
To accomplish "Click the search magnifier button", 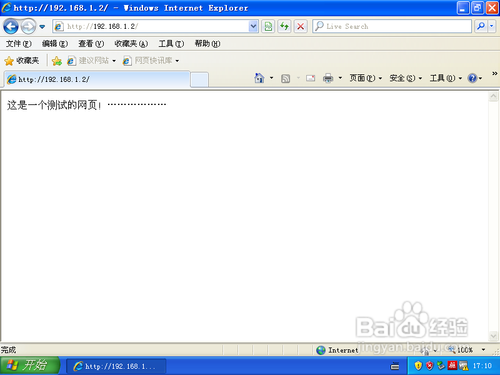I will tap(481, 26).
